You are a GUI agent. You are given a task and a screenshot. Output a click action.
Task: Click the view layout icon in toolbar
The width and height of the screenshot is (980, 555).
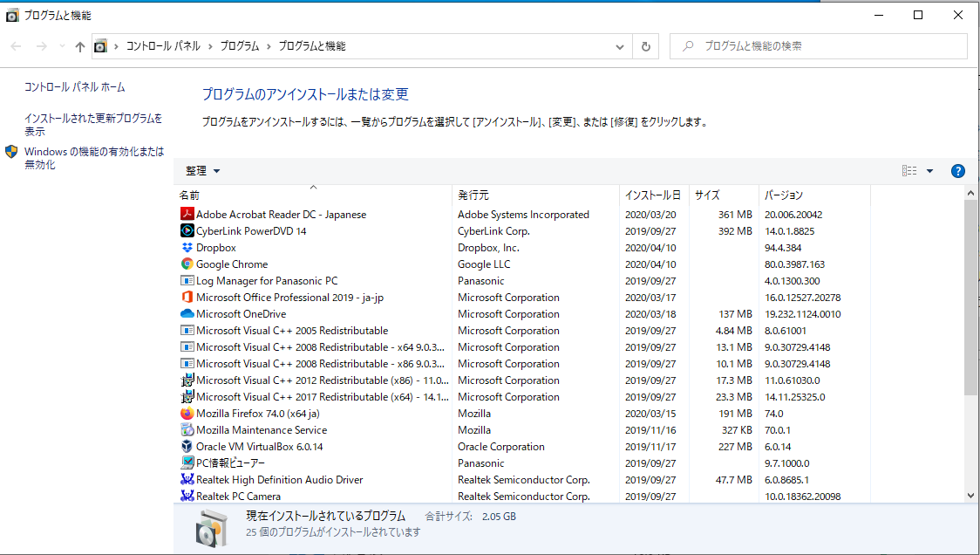[909, 171]
